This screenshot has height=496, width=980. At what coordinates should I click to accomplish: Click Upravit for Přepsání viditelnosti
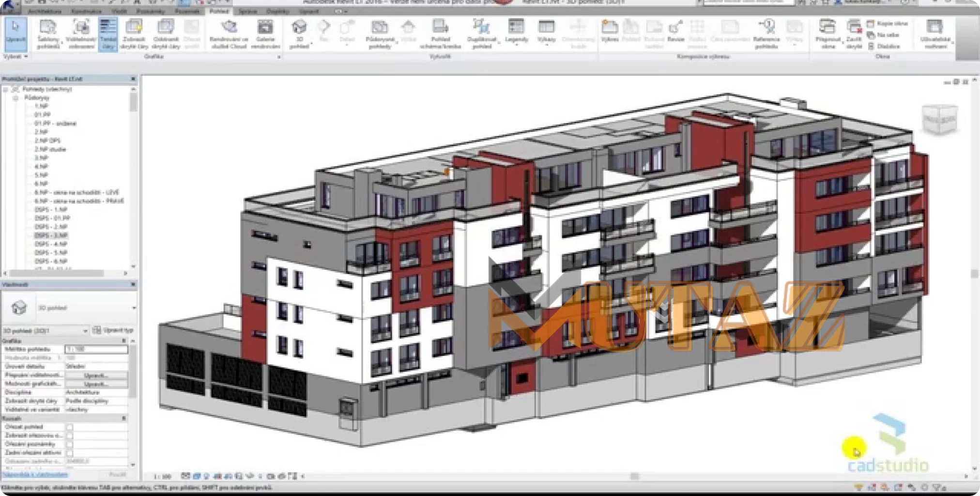pyautogui.click(x=96, y=375)
